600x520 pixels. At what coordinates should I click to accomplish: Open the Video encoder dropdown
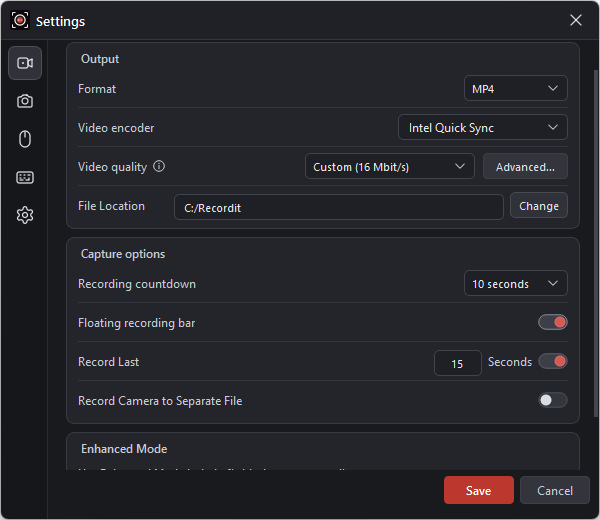(x=483, y=127)
